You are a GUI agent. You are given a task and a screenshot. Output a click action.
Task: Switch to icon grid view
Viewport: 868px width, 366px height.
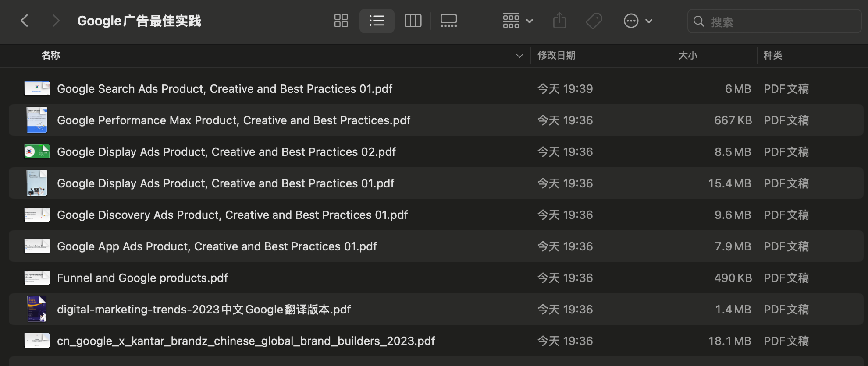[x=341, y=21]
